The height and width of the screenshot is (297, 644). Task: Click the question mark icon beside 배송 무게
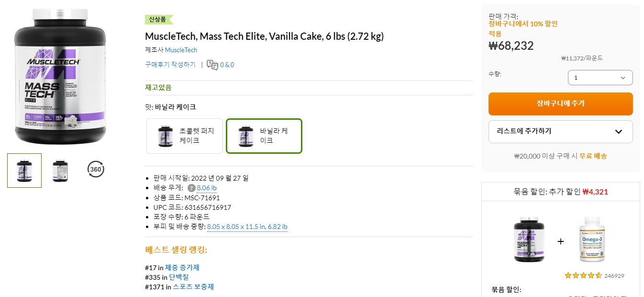[x=191, y=188]
